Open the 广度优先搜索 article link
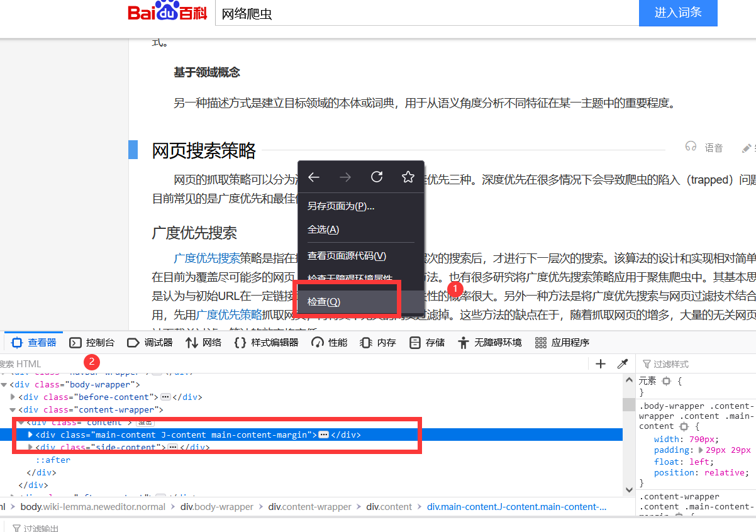 [x=208, y=258]
